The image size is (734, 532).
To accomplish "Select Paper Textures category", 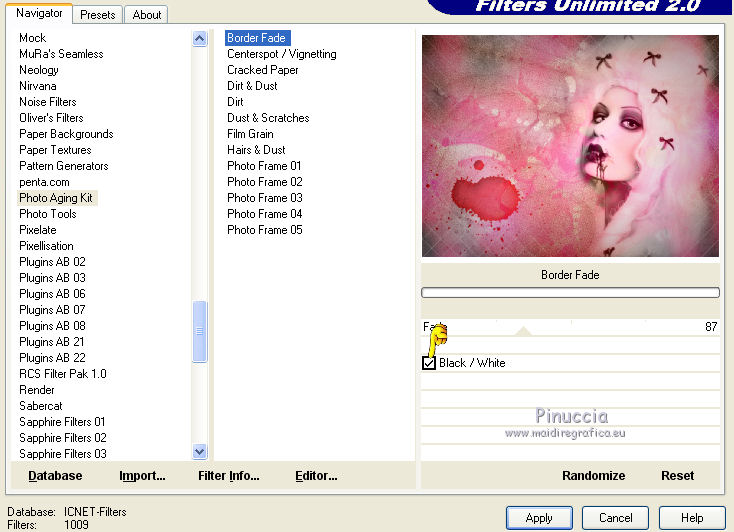I will pos(55,150).
